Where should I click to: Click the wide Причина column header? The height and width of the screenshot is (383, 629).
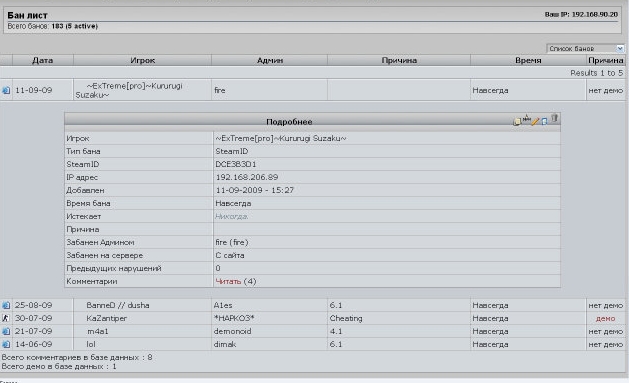pyautogui.click(x=399, y=60)
